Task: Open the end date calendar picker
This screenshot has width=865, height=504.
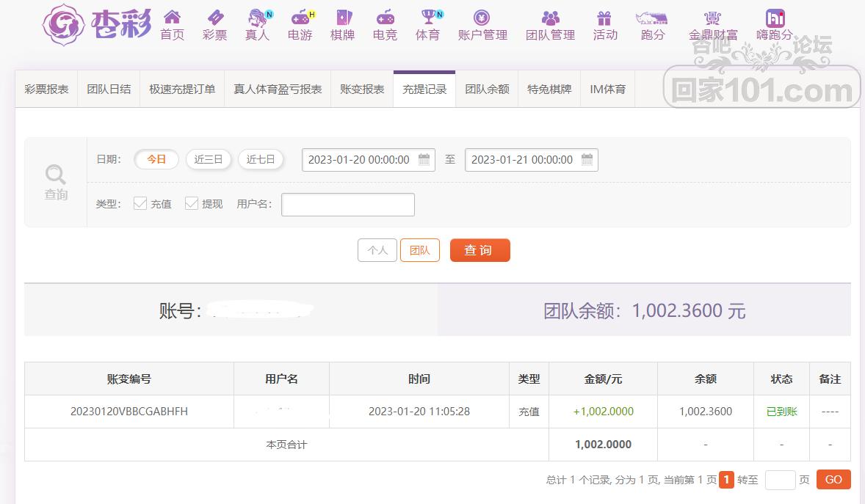Action: pos(587,160)
